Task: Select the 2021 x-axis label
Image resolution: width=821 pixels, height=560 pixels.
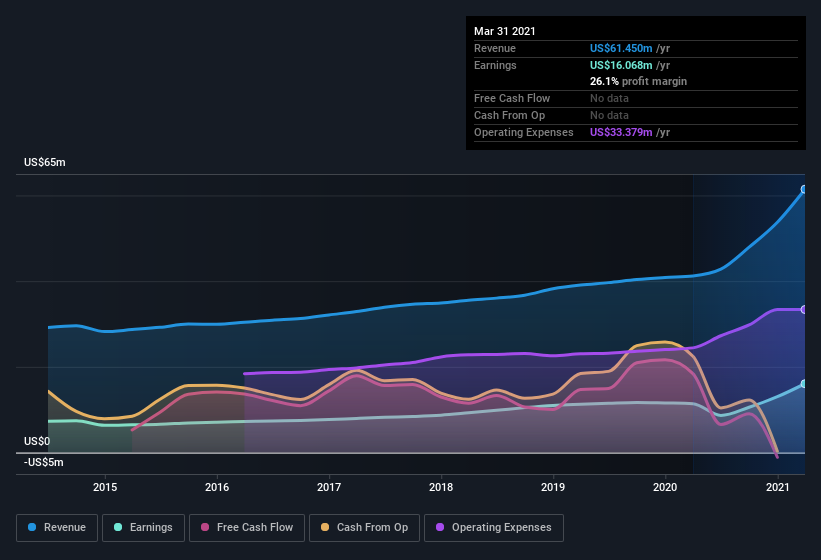Action: [778, 487]
